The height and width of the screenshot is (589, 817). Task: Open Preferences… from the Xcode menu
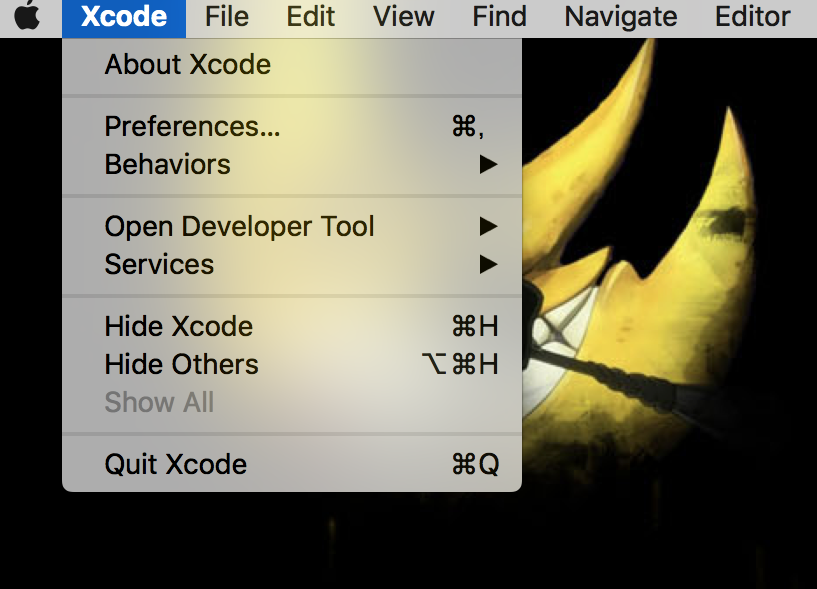(292, 126)
